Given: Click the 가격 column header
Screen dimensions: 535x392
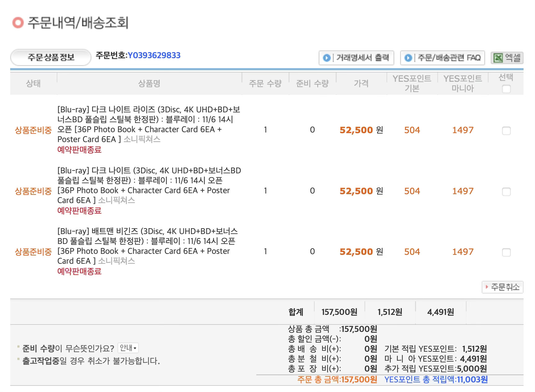Looking at the screenshot, I should pos(361,83).
